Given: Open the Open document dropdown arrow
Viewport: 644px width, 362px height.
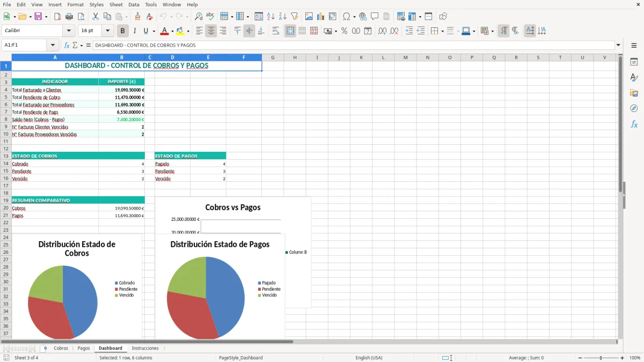Looking at the screenshot, I should (x=30, y=17).
